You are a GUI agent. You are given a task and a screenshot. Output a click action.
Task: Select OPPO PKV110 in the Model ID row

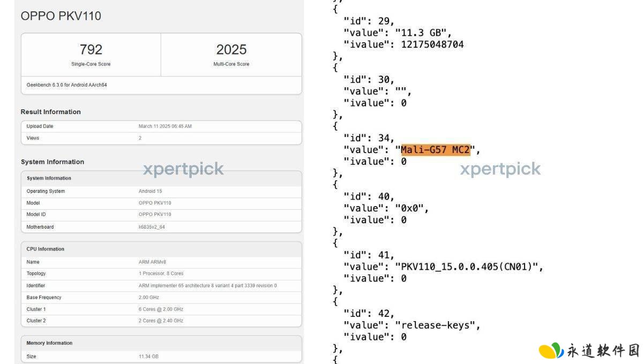pos(155,214)
